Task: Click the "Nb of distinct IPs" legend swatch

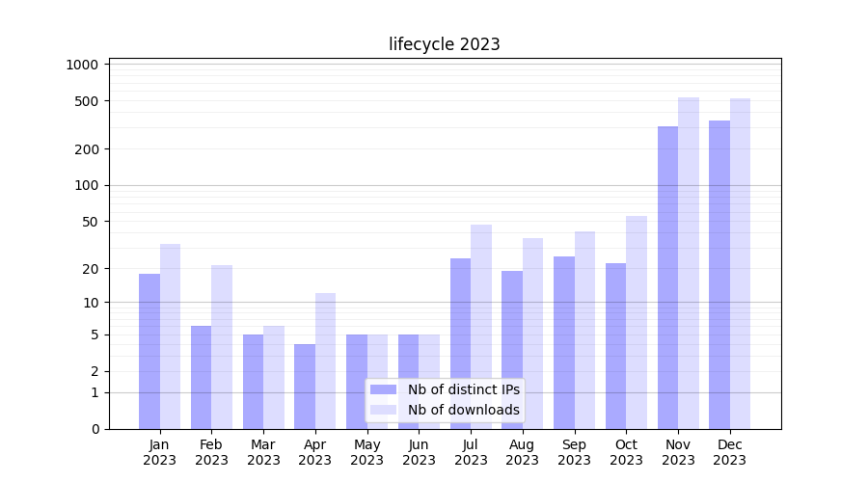Action: (383, 389)
